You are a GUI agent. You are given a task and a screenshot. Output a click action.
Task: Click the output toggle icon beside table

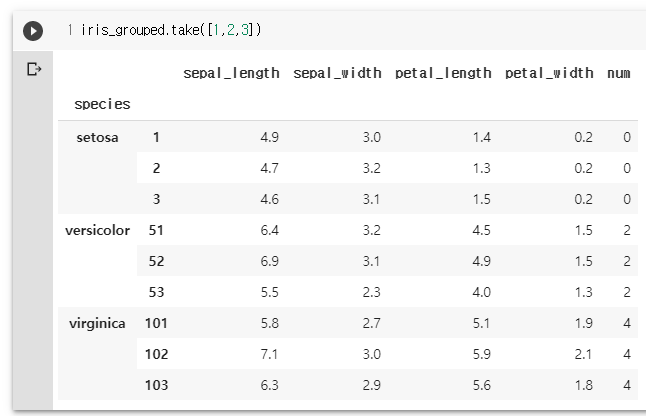tap(34, 69)
